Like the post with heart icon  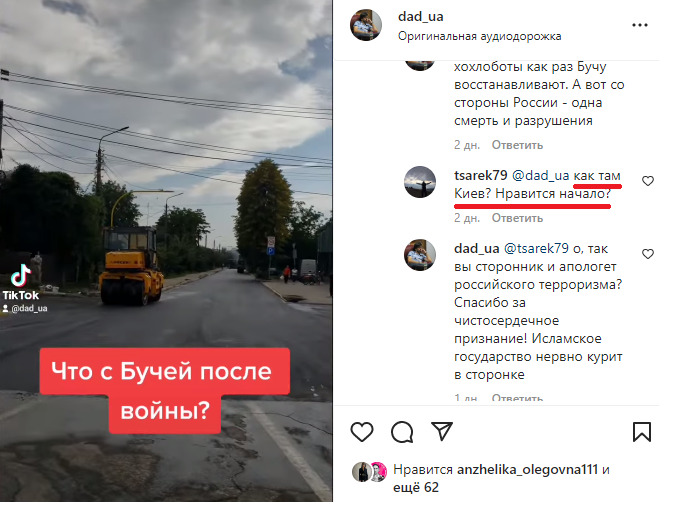(x=362, y=432)
